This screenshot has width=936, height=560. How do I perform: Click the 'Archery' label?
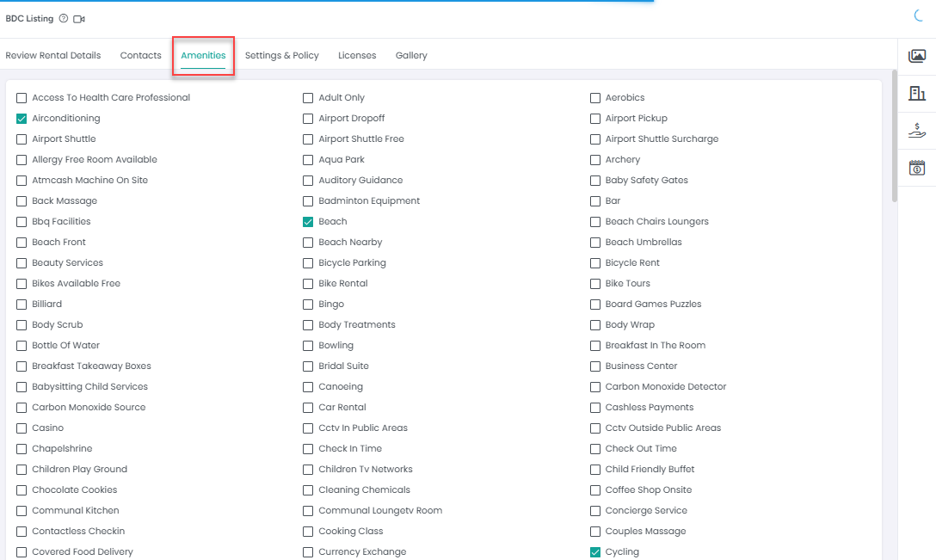click(623, 159)
